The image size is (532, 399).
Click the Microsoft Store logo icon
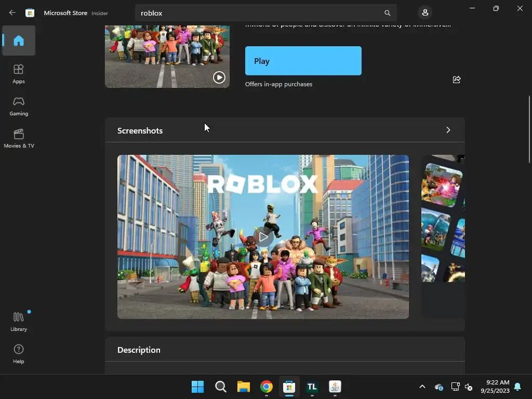coord(30,13)
